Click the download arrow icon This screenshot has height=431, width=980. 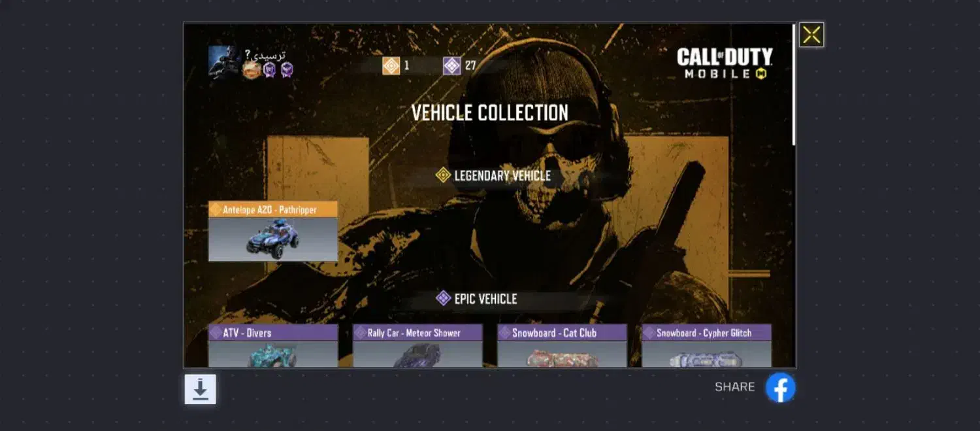[200, 389]
